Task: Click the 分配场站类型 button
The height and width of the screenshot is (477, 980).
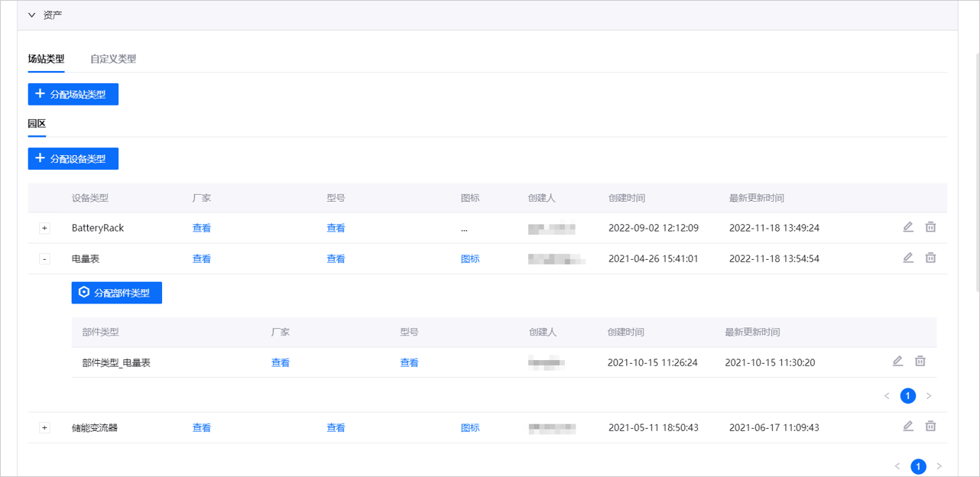Action: pyautogui.click(x=73, y=95)
